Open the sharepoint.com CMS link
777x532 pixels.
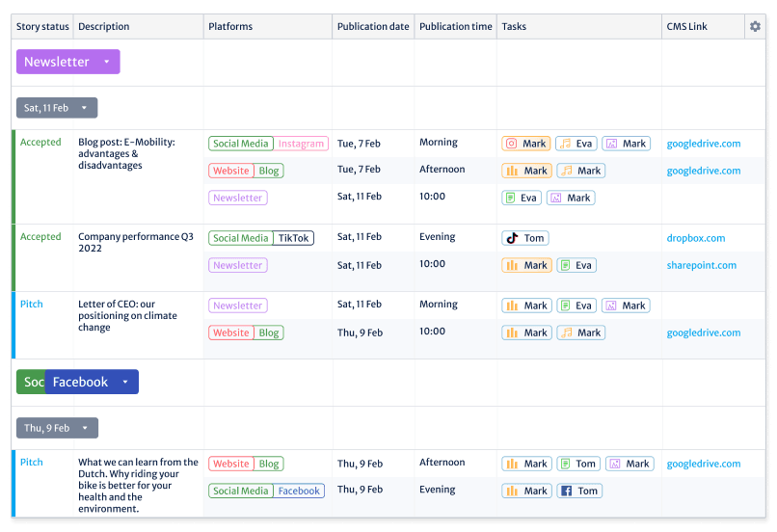pos(701,265)
